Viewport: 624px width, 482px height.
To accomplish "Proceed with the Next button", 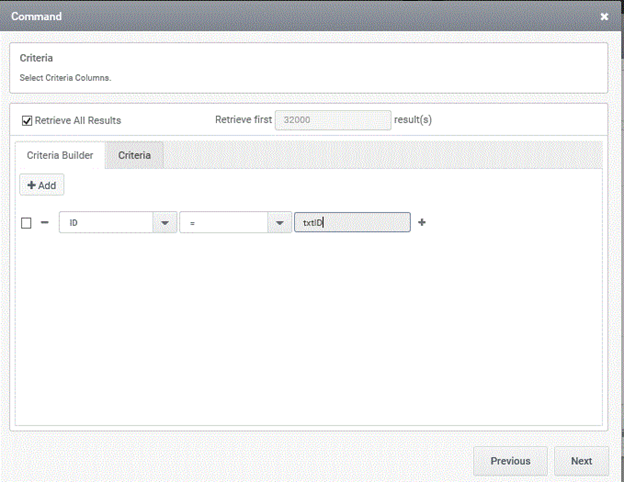I will pos(581,461).
